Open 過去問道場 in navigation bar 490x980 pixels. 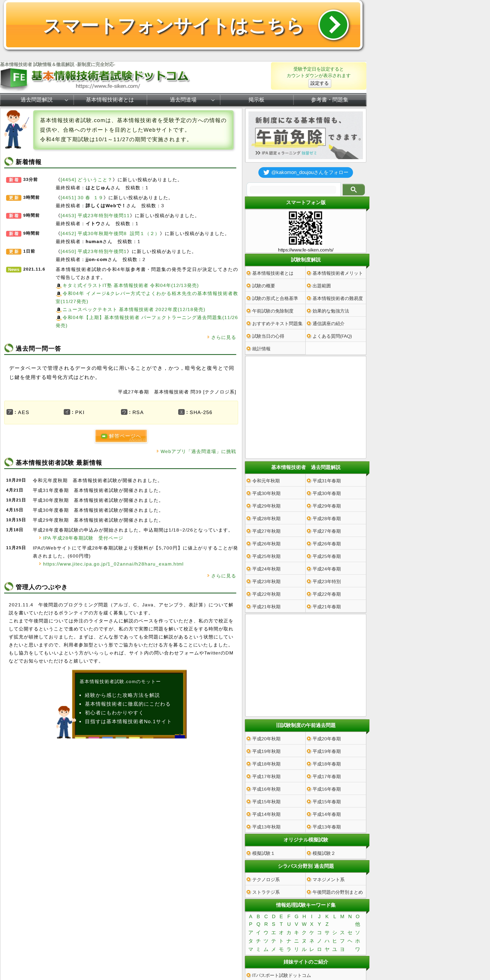pos(183,100)
